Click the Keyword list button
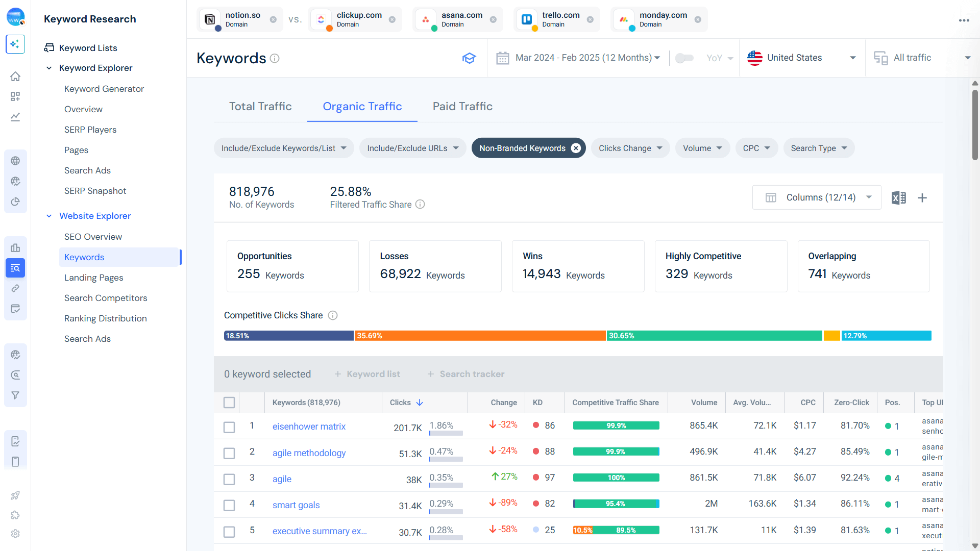Image resolution: width=980 pixels, height=551 pixels. (367, 374)
